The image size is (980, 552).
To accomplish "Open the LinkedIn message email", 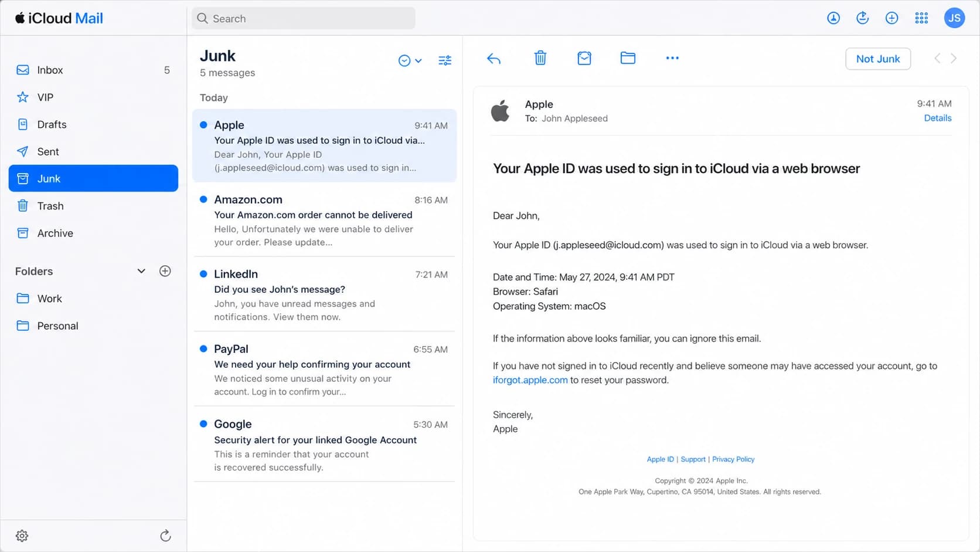I will (x=325, y=294).
